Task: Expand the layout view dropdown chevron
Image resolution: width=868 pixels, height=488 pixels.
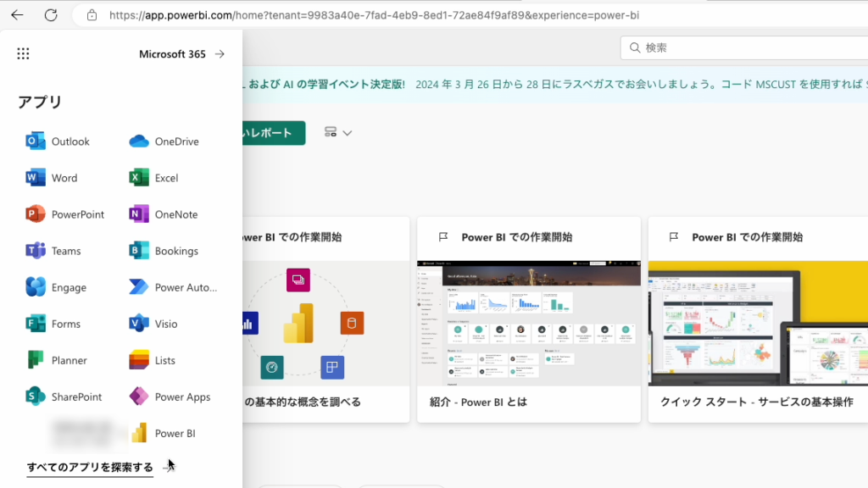Action: (347, 133)
